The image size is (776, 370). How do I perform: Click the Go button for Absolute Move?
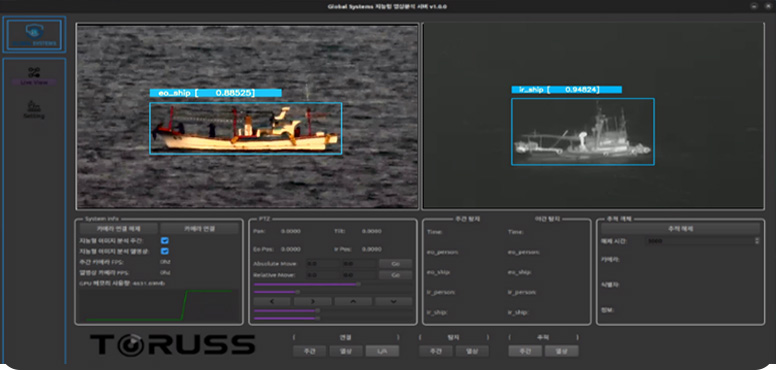click(x=395, y=264)
